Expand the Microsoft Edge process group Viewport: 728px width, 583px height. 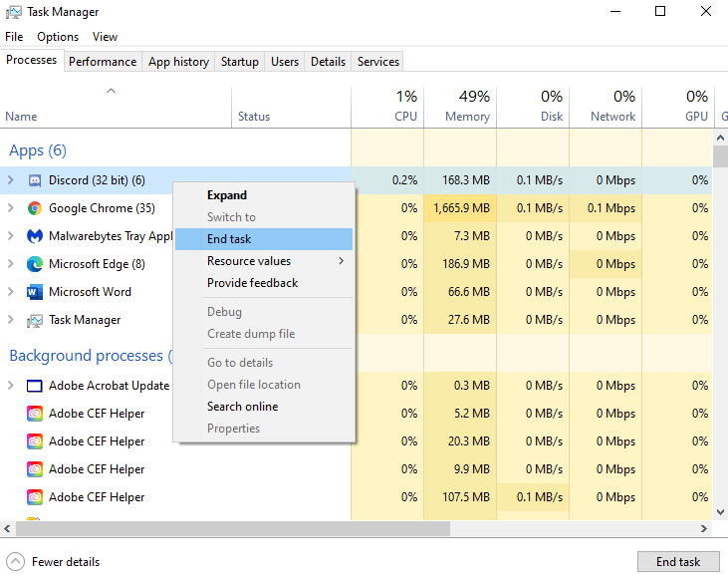point(11,264)
